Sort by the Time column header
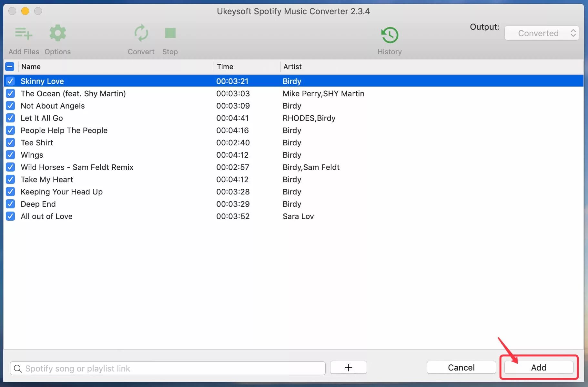The image size is (588, 387). pyautogui.click(x=225, y=67)
